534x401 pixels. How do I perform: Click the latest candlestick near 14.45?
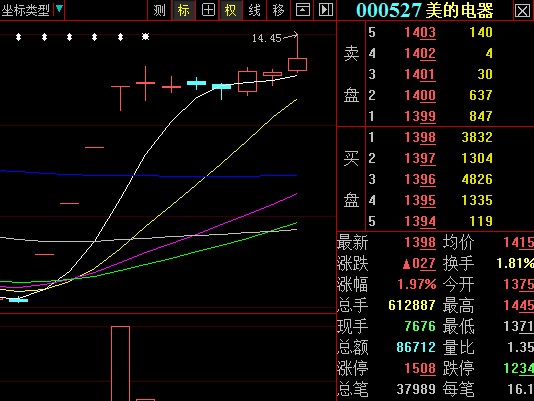click(x=297, y=64)
